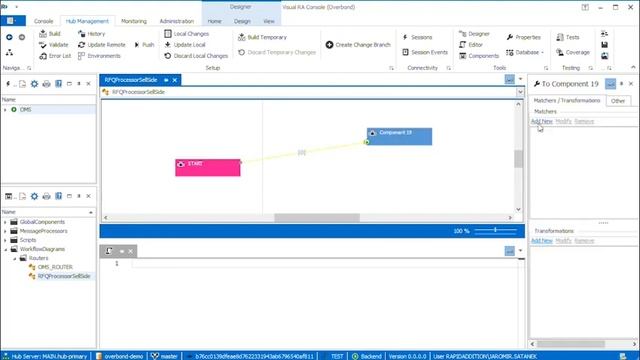The image size is (640, 360).
Task: Click Update Local
Action: 185,45
